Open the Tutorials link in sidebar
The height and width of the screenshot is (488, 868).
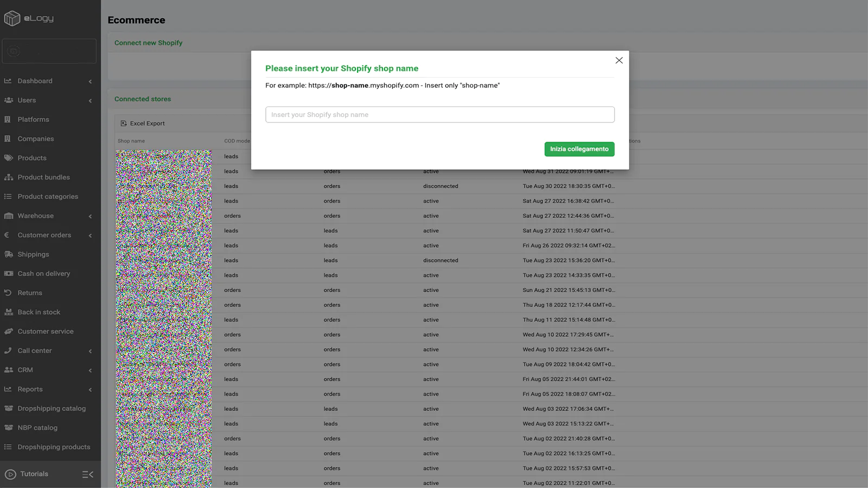tap(34, 474)
